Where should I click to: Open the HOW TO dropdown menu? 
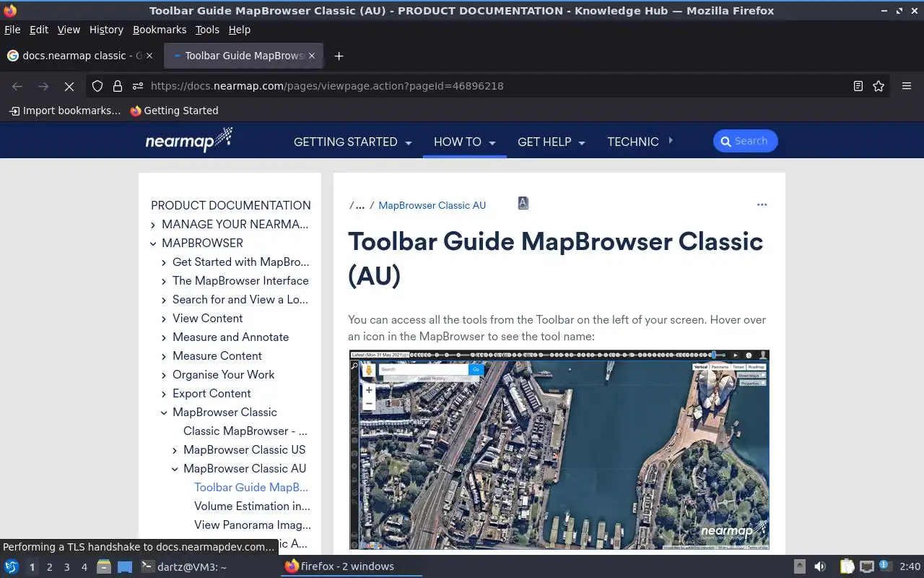(464, 142)
